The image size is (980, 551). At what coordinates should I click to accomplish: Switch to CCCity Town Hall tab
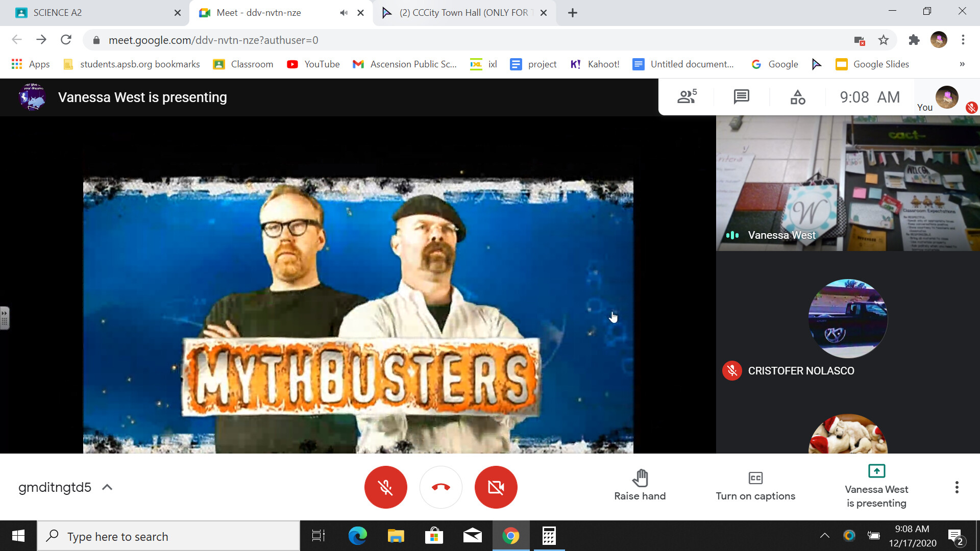point(464,13)
